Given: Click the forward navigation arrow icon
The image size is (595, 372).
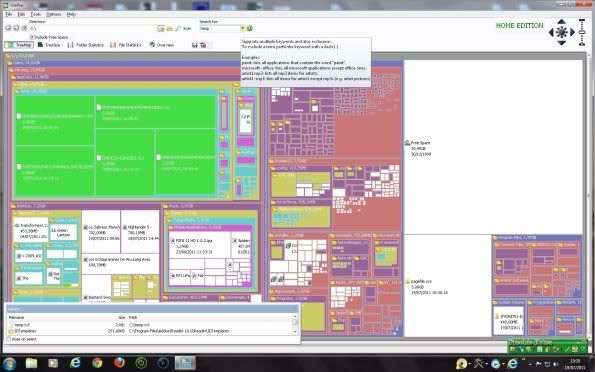Looking at the screenshot, I should pyautogui.click(x=16, y=28).
